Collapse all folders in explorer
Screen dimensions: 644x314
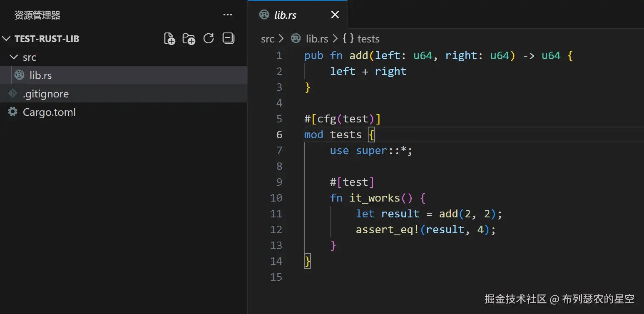tap(229, 38)
